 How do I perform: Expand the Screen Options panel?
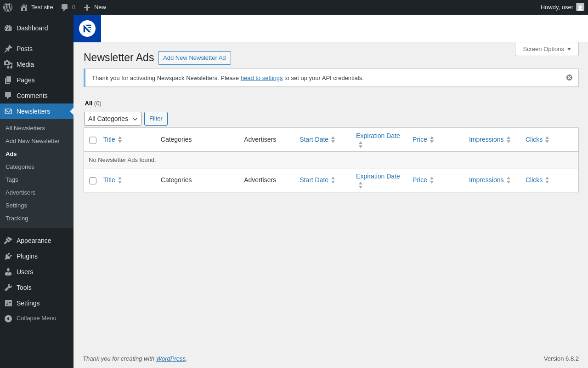click(547, 49)
